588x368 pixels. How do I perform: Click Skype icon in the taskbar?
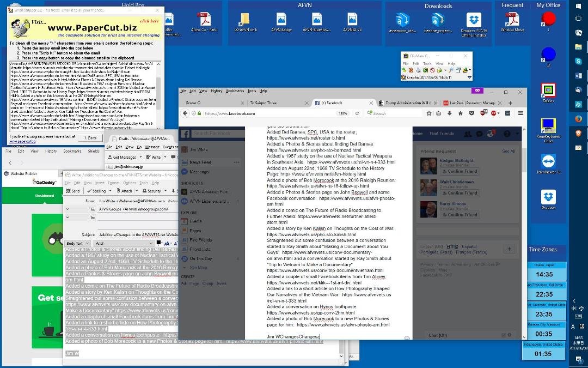tap(578, 61)
